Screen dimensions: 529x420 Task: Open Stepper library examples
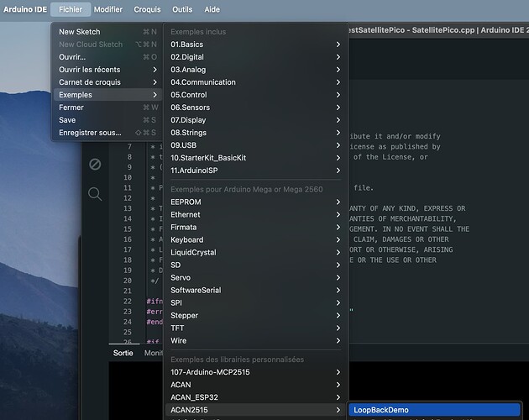click(x=256, y=315)
